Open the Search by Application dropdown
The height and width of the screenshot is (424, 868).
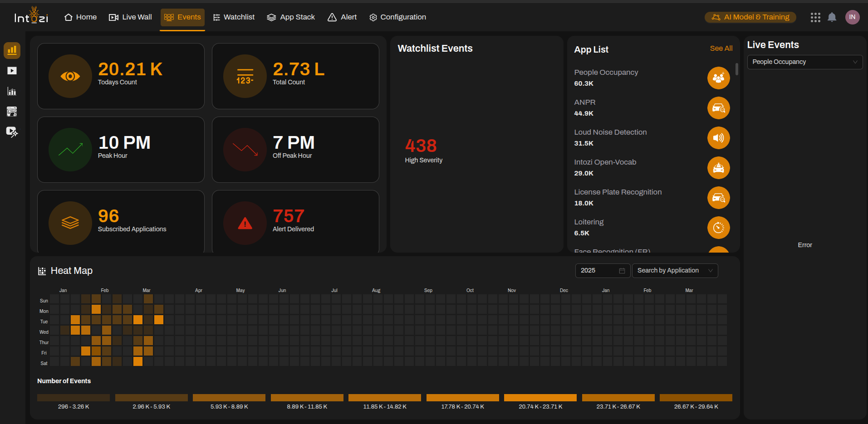(675, 271)
